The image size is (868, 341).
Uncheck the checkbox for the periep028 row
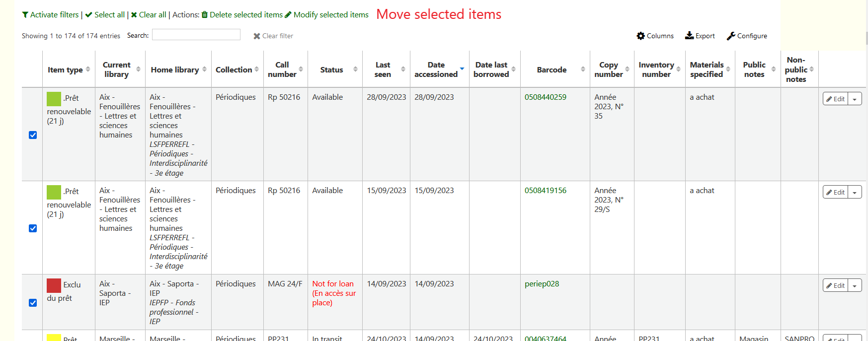(33, 303)
